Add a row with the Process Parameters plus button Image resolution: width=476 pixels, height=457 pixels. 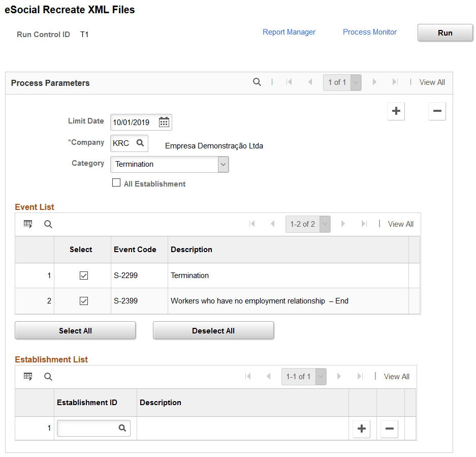(x=396, y=111)
